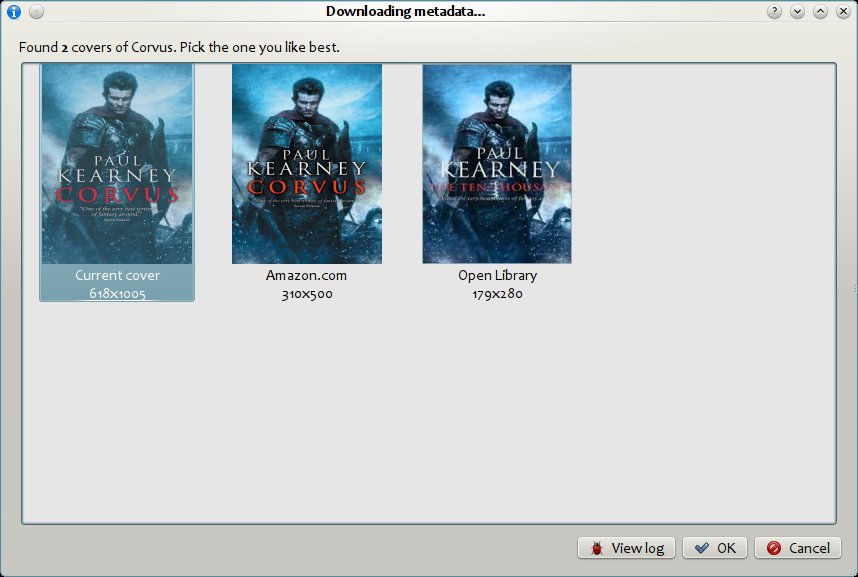The image size is (858, 577).
Task: Click the round pin button beside info icon
Action: [37, 11]
